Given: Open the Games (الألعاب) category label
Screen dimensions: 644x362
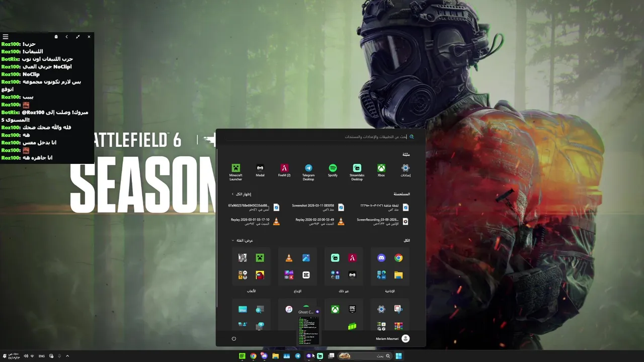Looking at the screenshot, I should [251, 291].
